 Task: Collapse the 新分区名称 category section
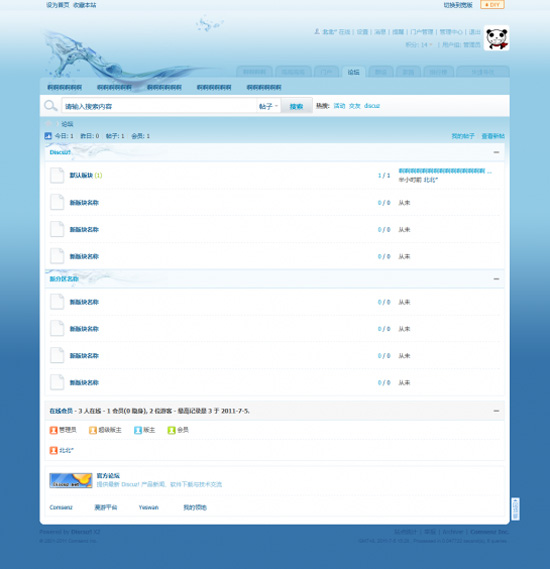tap(496, 279)
